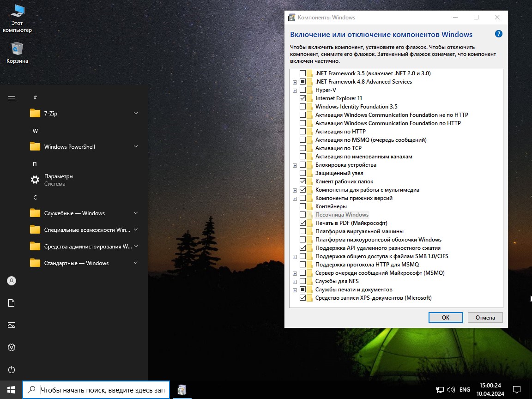Select Поддержка протокола HTTP для MSMQ text

point(367,264)
